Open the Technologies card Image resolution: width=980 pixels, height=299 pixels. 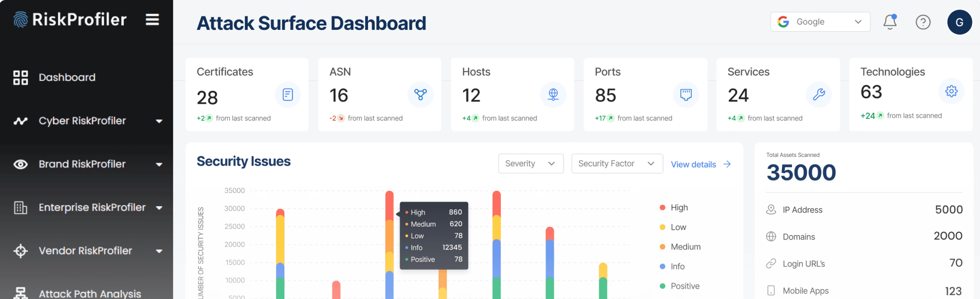coord(911,95)
